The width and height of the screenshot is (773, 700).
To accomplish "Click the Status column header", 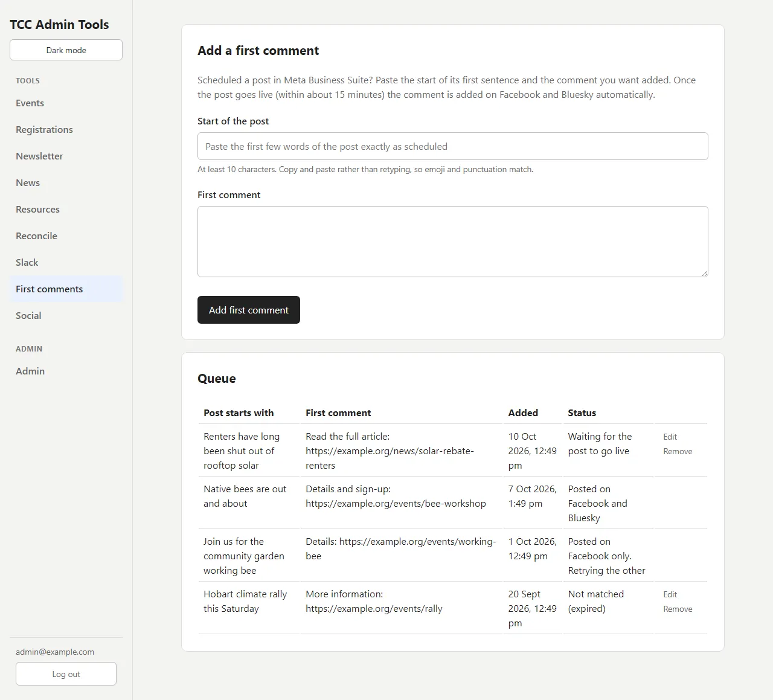I will point(582,413).
